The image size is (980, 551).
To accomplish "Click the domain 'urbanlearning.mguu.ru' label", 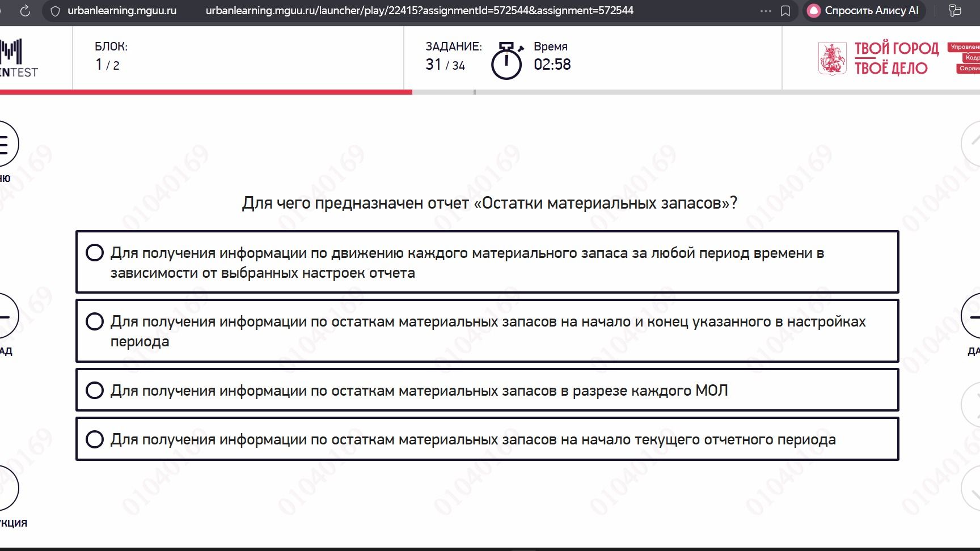I will (x=122, y=11).
